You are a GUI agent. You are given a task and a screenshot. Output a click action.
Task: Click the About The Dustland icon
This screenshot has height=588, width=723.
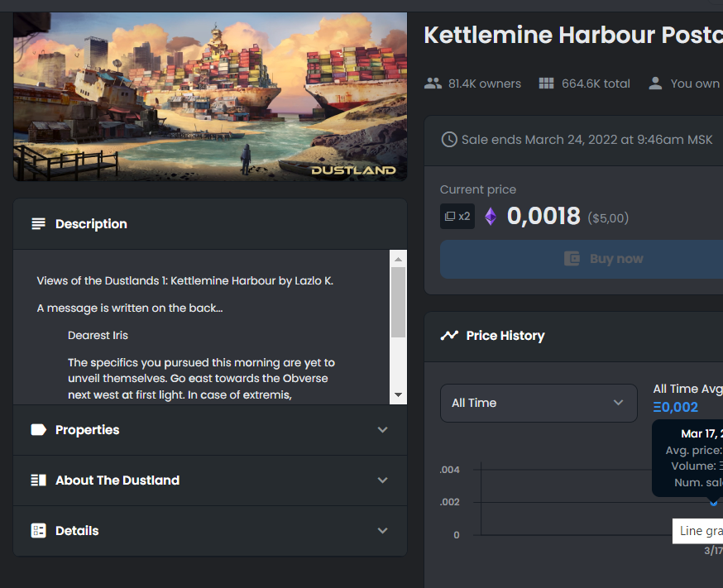pyautogui.click(x=38, y=480)
